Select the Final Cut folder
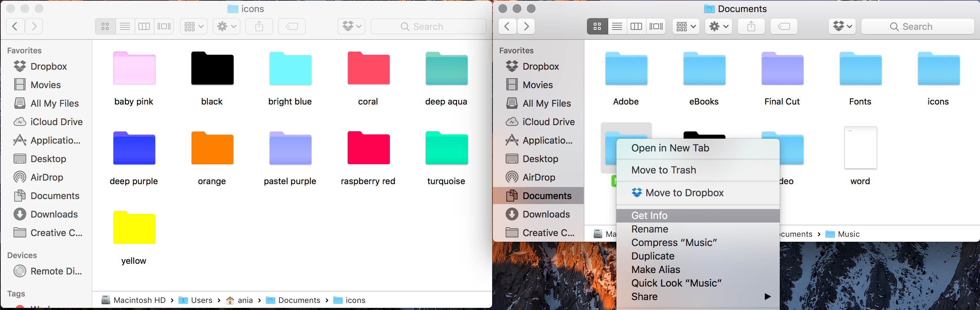The image size is (980, 310). click(x=782, y=68)
